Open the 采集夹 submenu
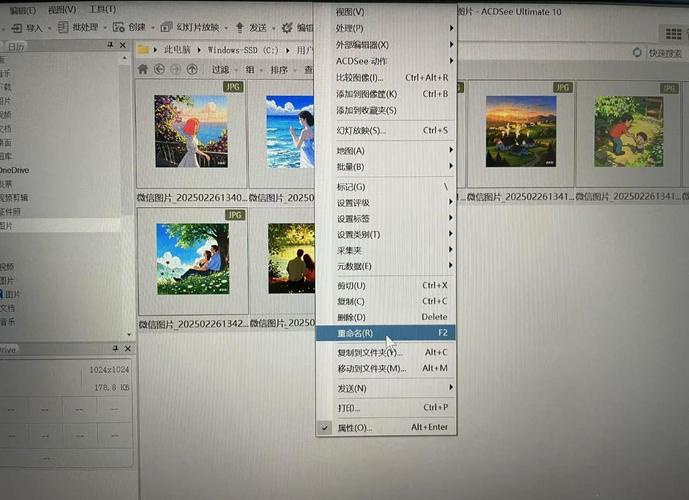Screen dimensions: 689x500 386,250
